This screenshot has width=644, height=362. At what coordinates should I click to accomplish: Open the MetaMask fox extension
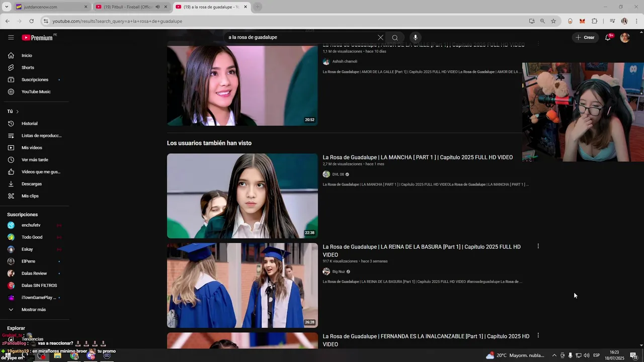click(582, 21)
